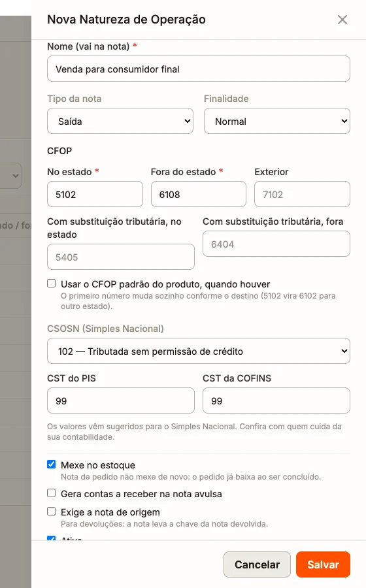366x588 pixels.
Task: Click the Salvar button
Action: [x=323, y=564]
